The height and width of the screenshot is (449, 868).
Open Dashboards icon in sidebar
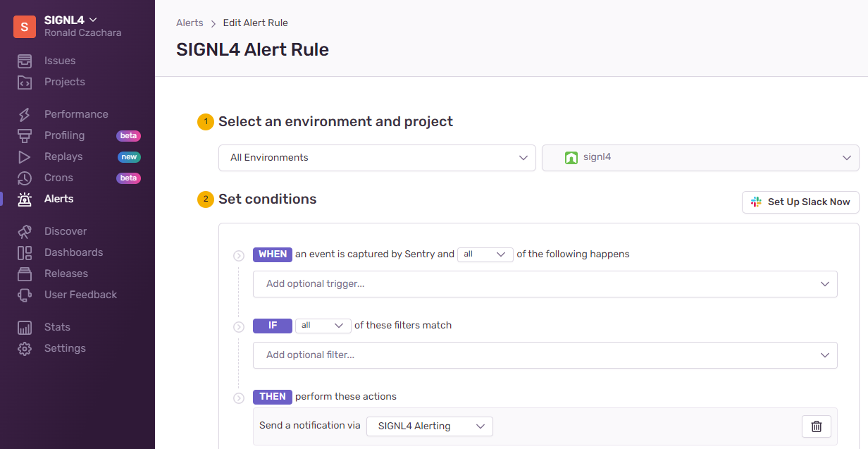[25, 252]
